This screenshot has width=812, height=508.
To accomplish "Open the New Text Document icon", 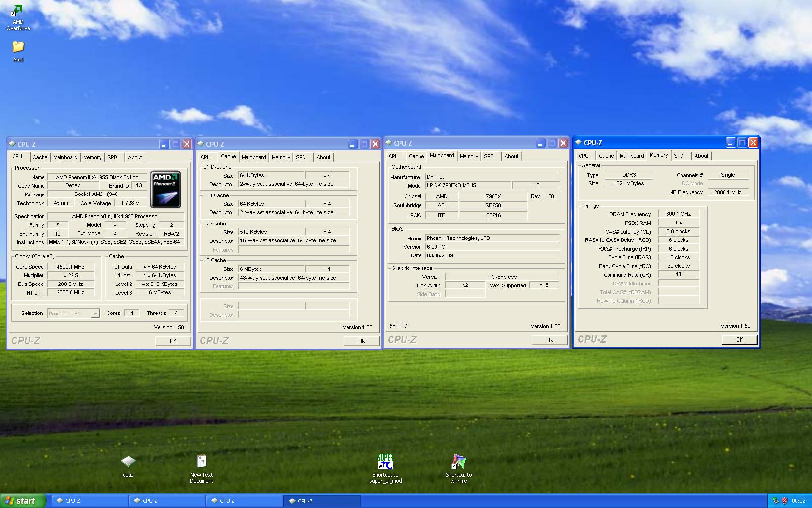I will pos(202,469).
